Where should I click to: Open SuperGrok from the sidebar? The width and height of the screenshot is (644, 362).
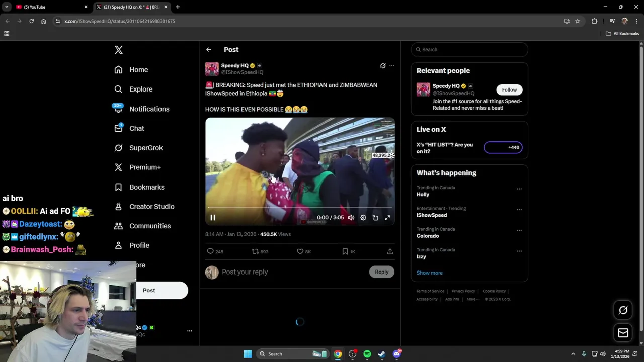click(138, 148)
